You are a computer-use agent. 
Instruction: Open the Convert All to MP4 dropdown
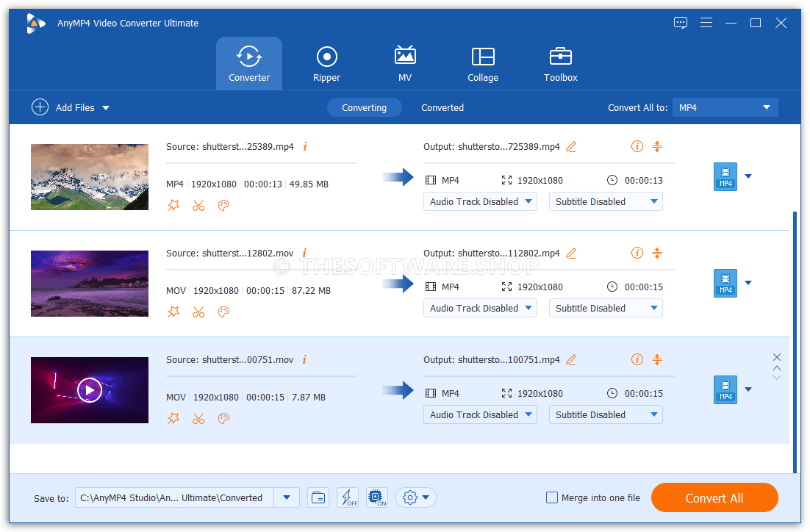[x=725, y=107]
